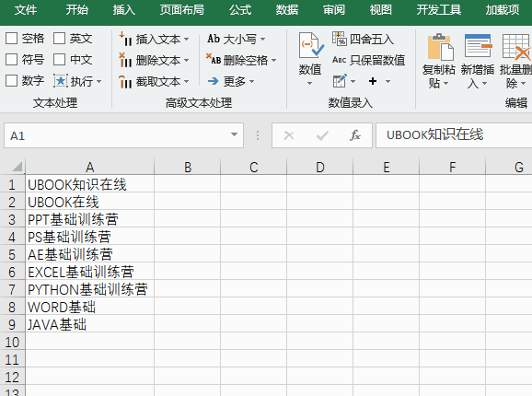
Task: Click the 新增插入 button label
Action: coord(478,76)
